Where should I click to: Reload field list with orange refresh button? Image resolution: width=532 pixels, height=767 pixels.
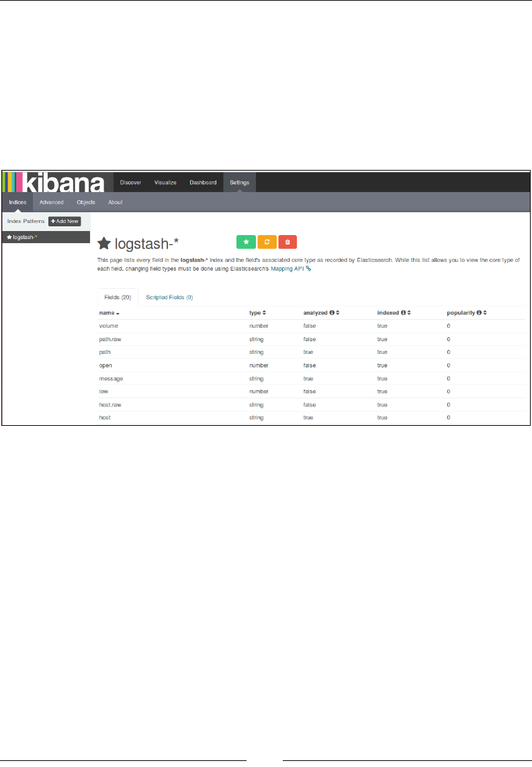[x=267, y=242]
